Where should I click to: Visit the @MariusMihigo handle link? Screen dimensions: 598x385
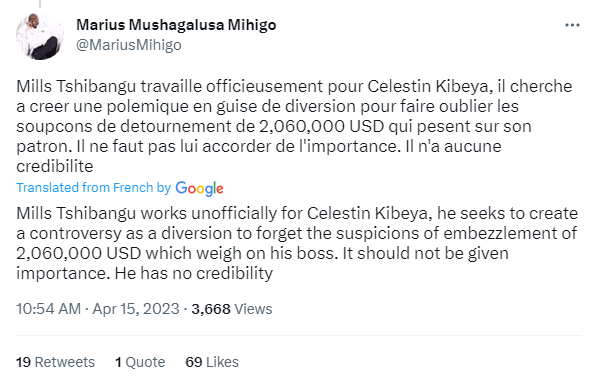129,45
